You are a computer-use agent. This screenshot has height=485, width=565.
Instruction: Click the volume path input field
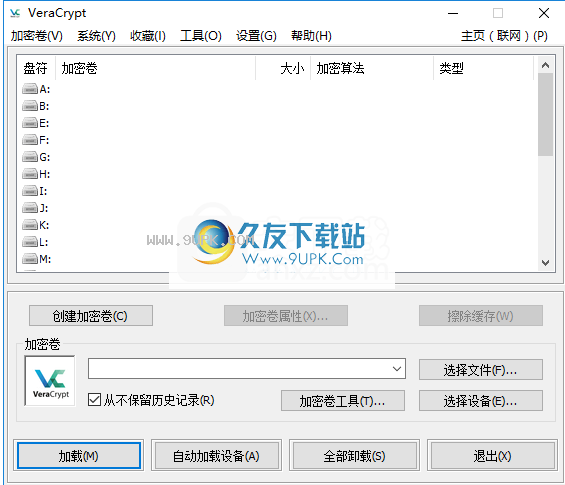coord(239,369)
